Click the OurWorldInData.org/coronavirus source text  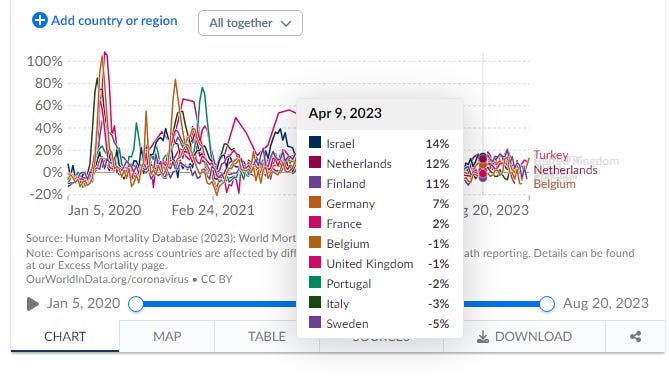(x=107, y=280)
